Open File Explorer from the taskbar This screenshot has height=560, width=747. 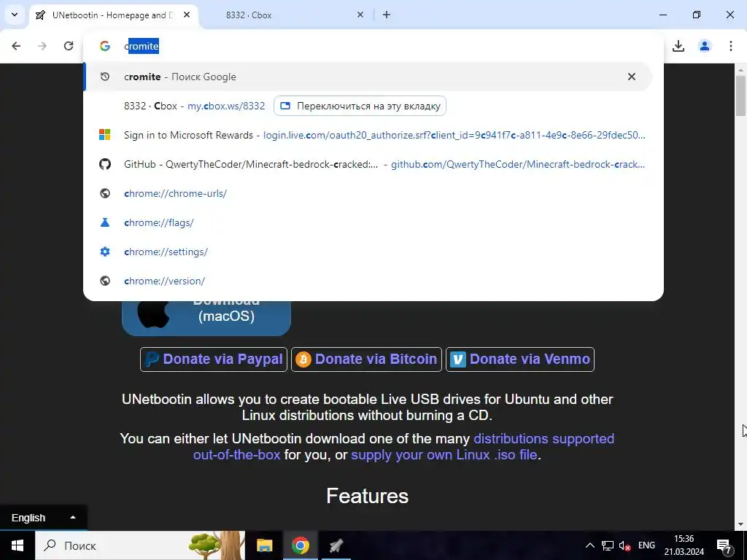264,545
